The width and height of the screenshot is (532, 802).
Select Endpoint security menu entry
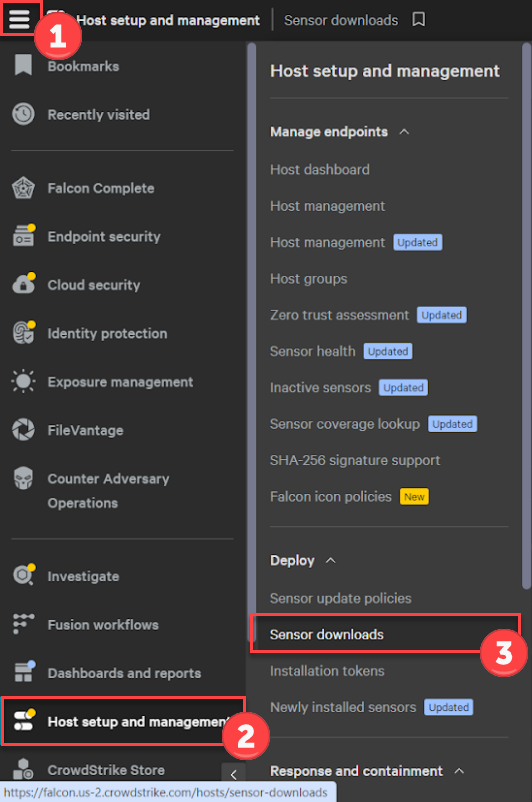click(x=104, y=236)
